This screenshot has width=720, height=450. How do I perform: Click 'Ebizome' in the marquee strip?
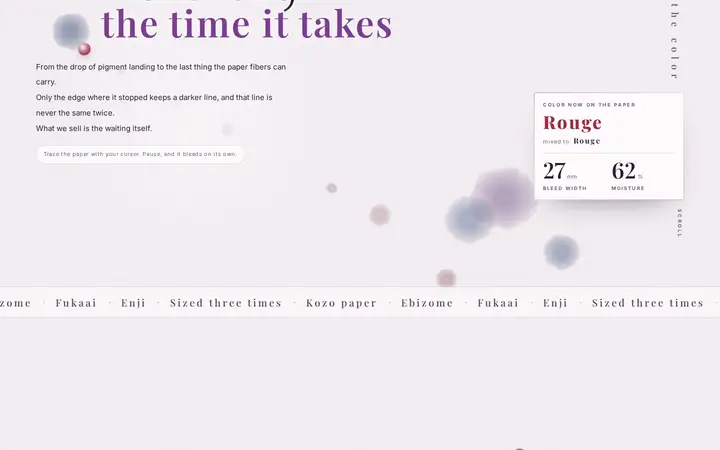pos(427,303)
